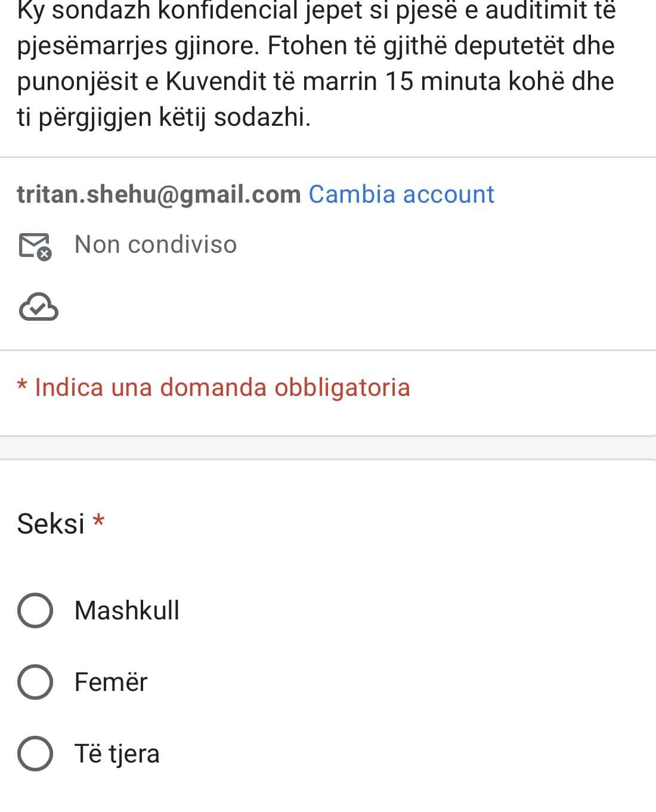Image resolution: width=656 pixels, height=812 pixels.
Task: Click the Të tjera option label text
Action: point(117,754)
